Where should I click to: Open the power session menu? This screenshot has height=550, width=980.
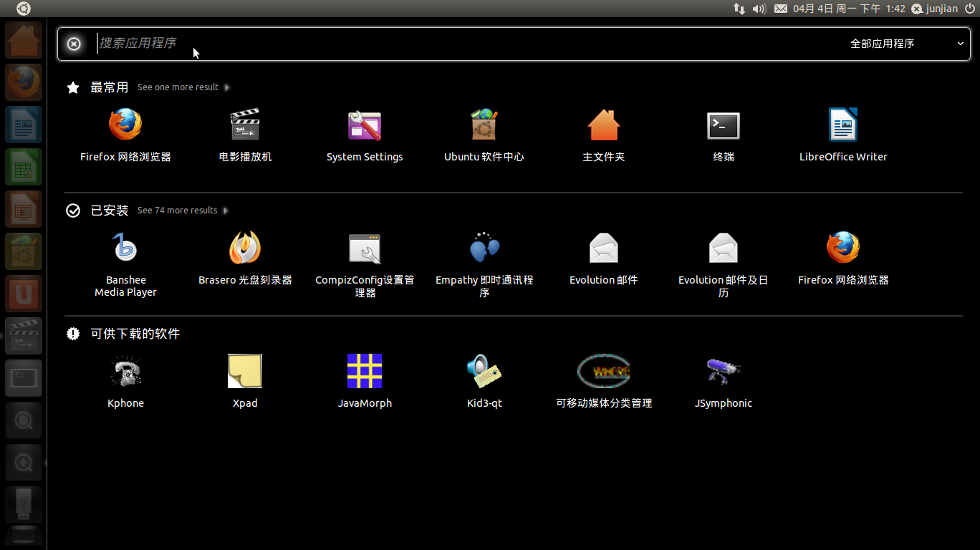(970, 9)
